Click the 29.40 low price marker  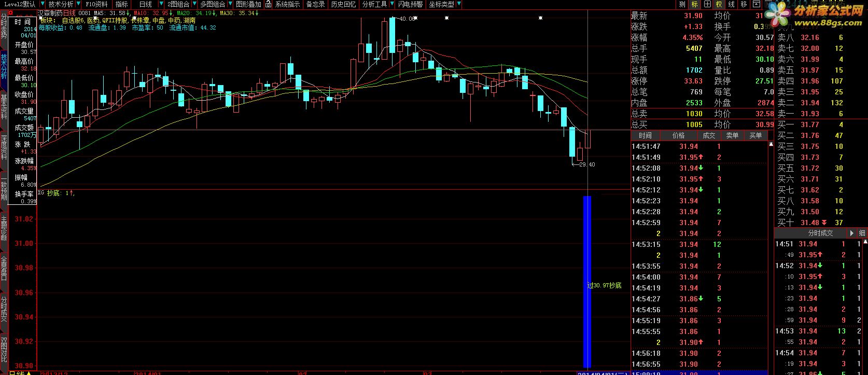tap(587, 164)
